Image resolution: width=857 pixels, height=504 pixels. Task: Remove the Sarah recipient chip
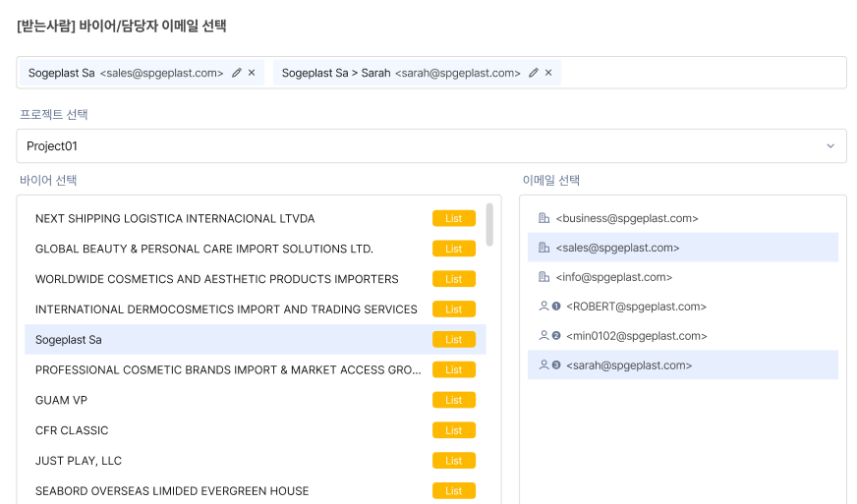548,73
